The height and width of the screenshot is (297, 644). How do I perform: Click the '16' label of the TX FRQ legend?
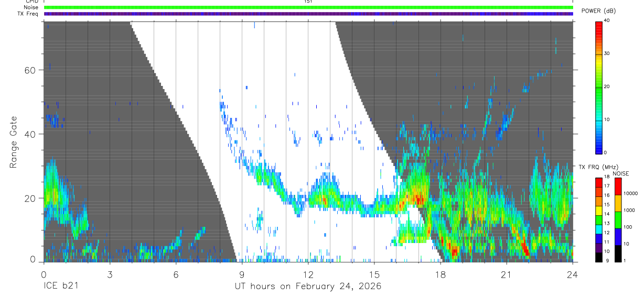(607, 195)
